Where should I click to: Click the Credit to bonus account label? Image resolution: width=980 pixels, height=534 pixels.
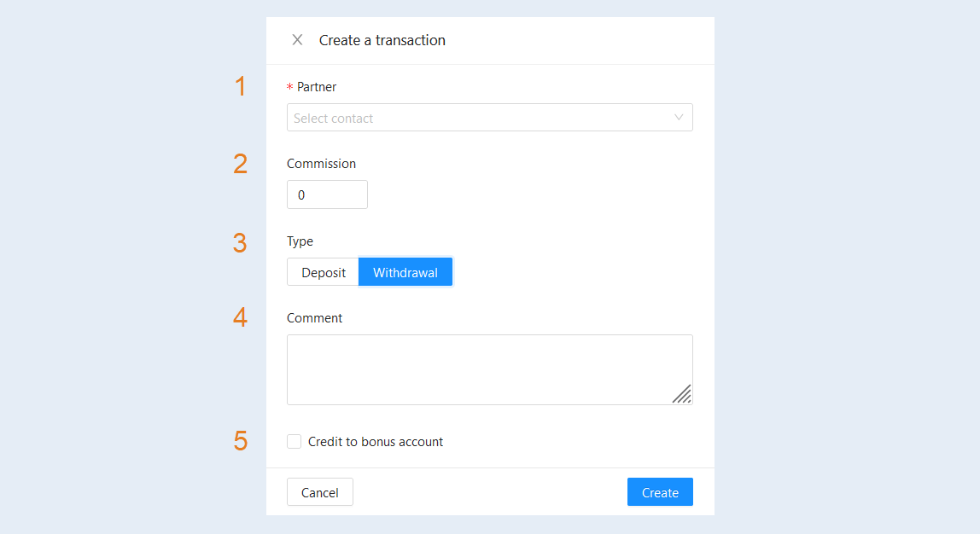coord(375,442)
